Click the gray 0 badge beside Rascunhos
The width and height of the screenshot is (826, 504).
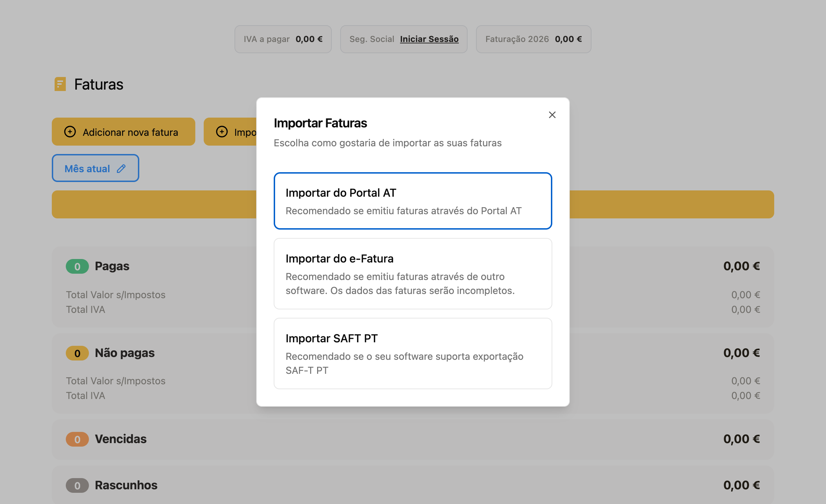coord(77,486)
